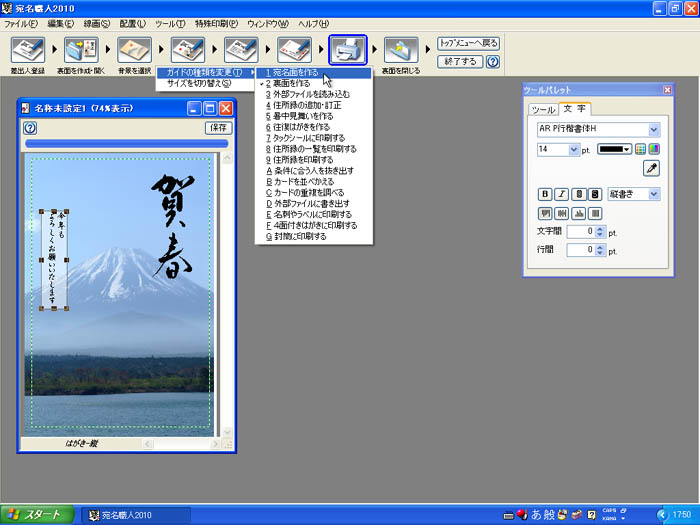This screenshot has width=700, height=525.
Task: Click the 表面を閉じる toolbar icon
Action: (x=401, y=50)
